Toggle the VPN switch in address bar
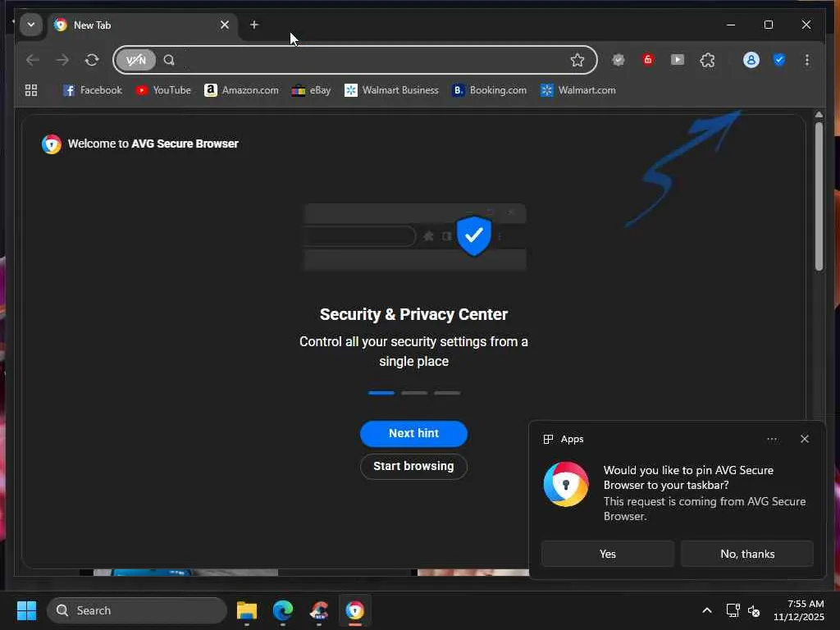The image size is (840, 630). pos(136,60)
